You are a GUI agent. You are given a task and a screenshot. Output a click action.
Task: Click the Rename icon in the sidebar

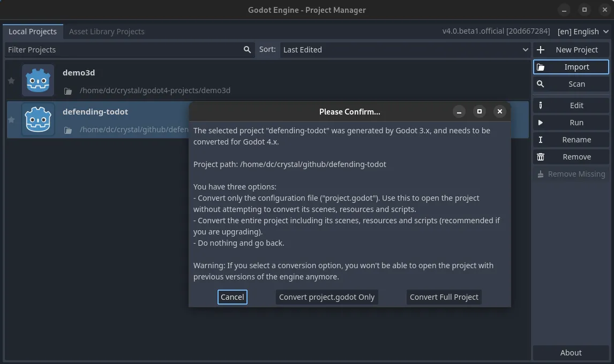click(541, 139)
